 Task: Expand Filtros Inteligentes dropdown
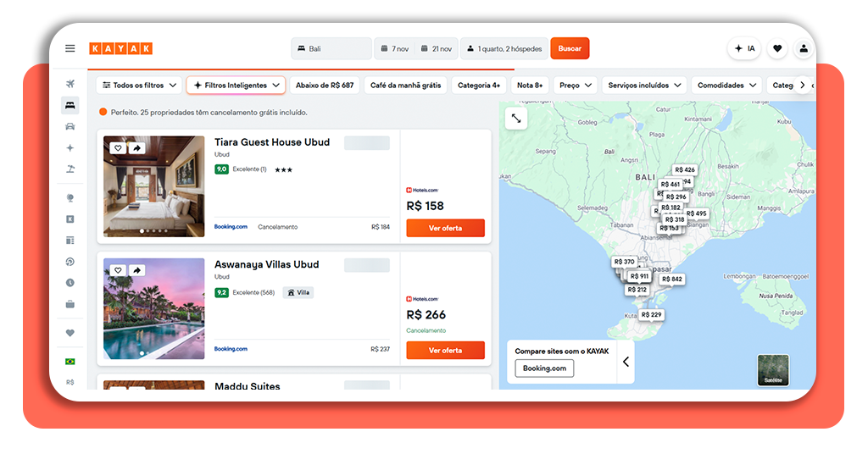(x=236, y=86)
